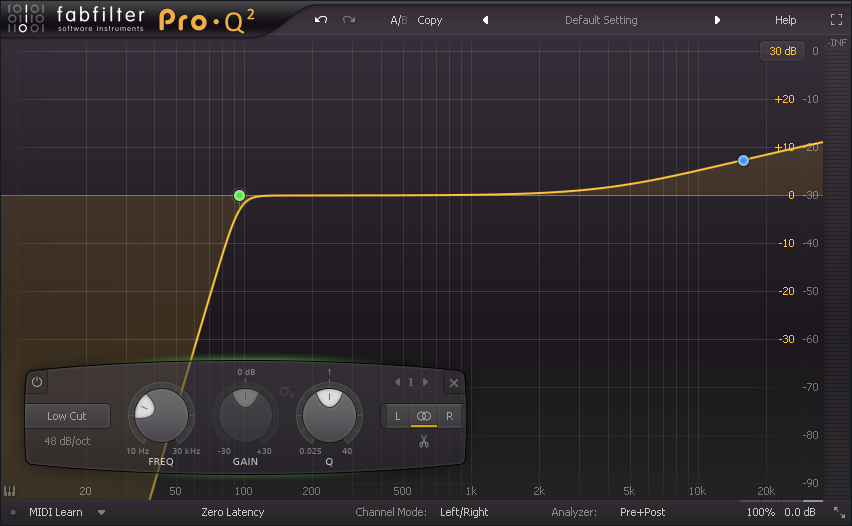Go to next preset with right arrow
Viewport: 852px width, 526px height.
click(717, 20)
